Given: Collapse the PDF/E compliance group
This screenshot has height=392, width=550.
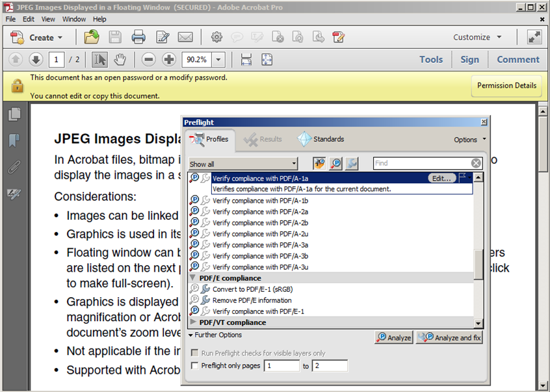Looking at the screenshot, I should point(193,278).
